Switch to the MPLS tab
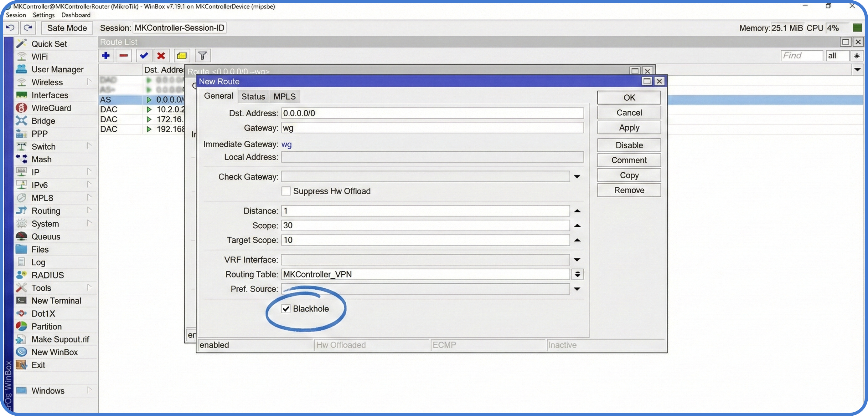The image size is (868, 416). pyautogui.click(x=284, y=96)
